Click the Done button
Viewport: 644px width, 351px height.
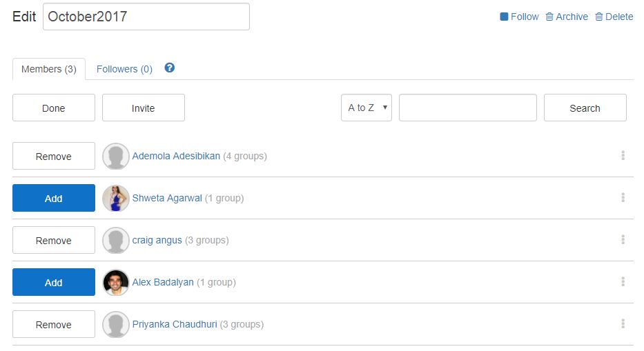click(x=54, y=108)
